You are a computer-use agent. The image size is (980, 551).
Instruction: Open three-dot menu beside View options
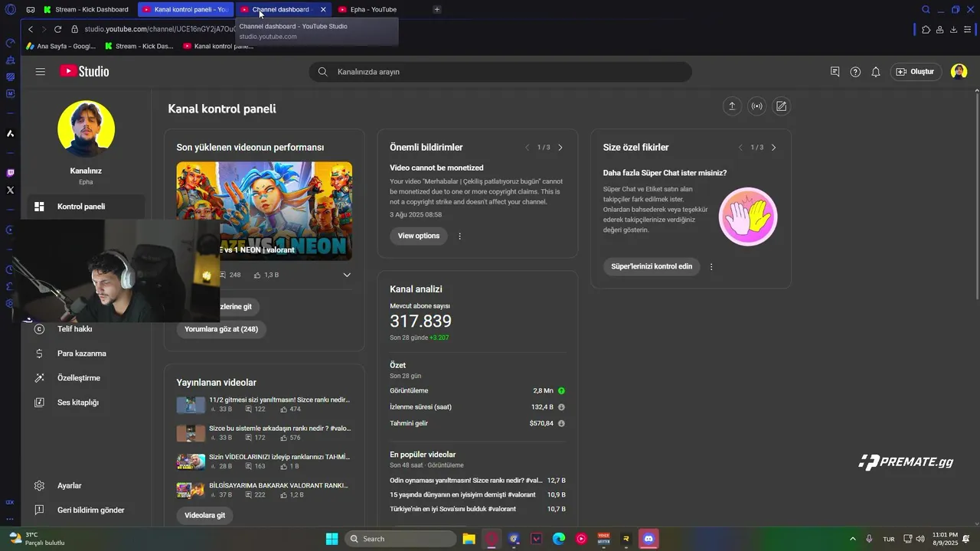(x=459, y=236)
